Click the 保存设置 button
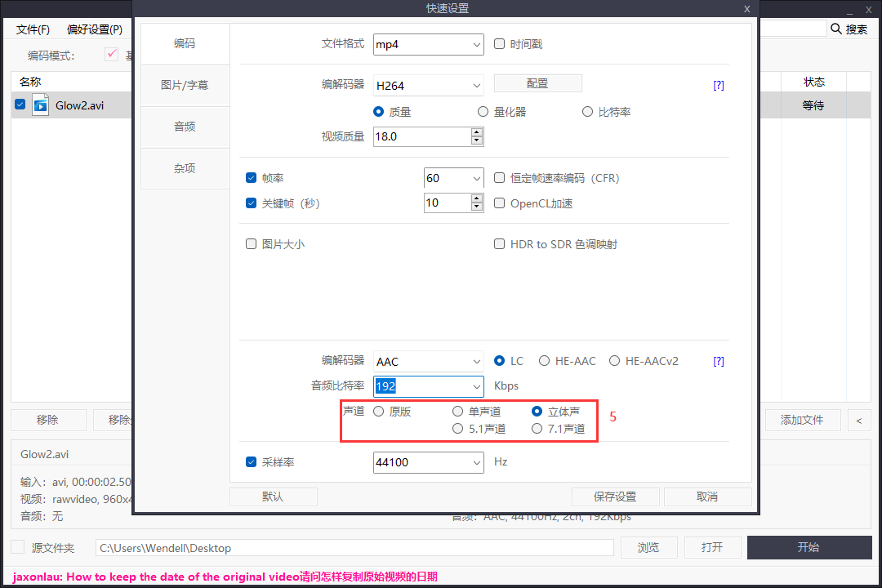 tap(615, 497)
